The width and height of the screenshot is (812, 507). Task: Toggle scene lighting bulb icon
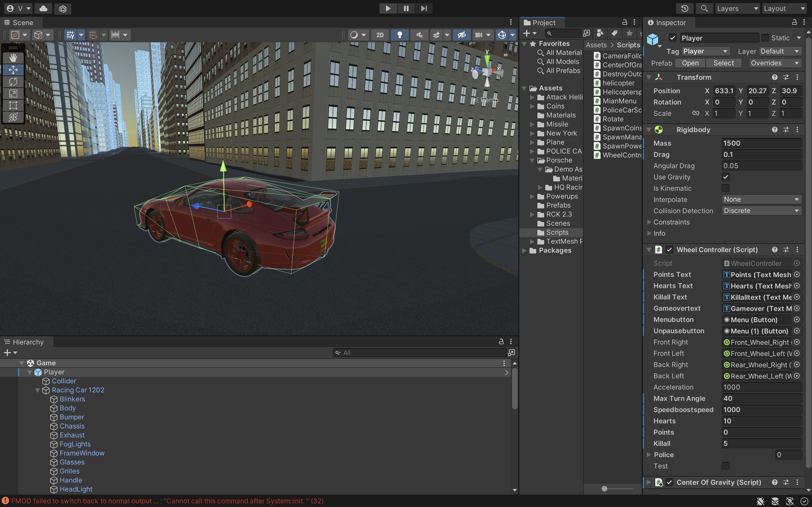coord(399,35)
